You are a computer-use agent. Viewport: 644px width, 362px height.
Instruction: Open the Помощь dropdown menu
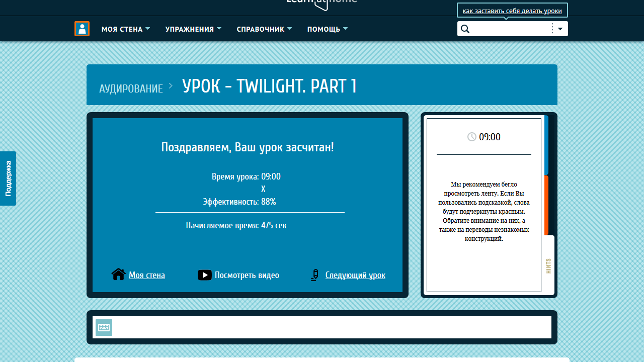(x=328, y=29)
